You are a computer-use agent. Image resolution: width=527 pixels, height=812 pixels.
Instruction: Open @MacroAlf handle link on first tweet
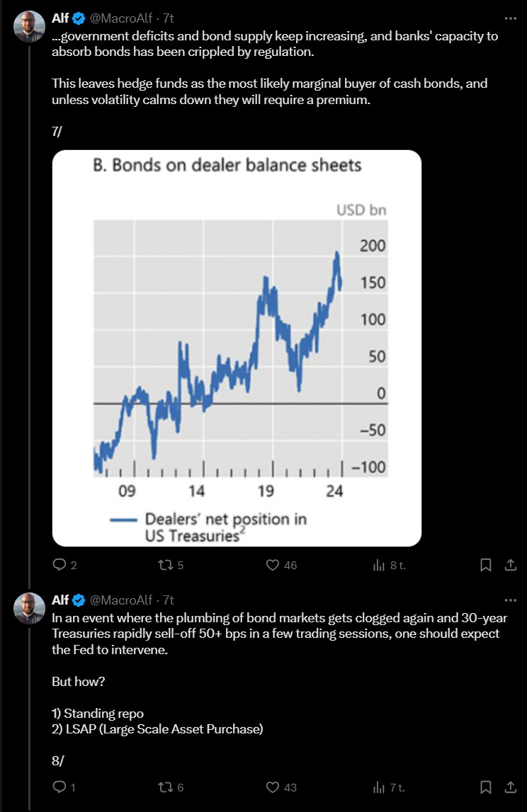pyautogui.click(x=120, y=18)
